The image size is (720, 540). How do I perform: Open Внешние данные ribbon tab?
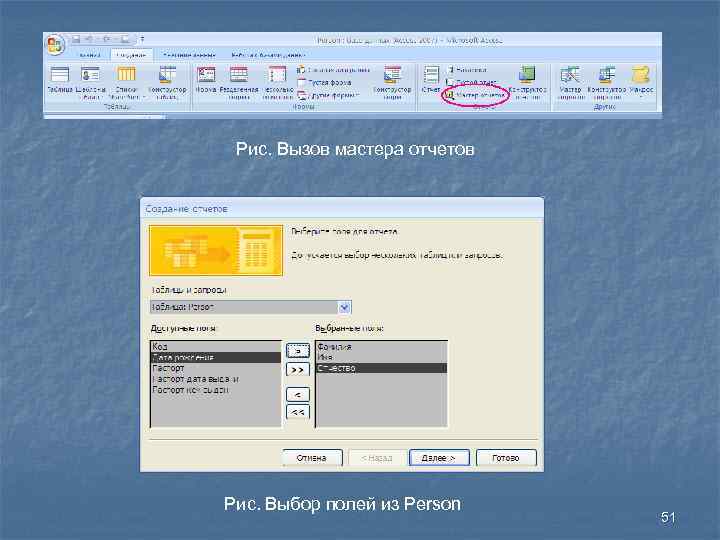coord(189,55)
